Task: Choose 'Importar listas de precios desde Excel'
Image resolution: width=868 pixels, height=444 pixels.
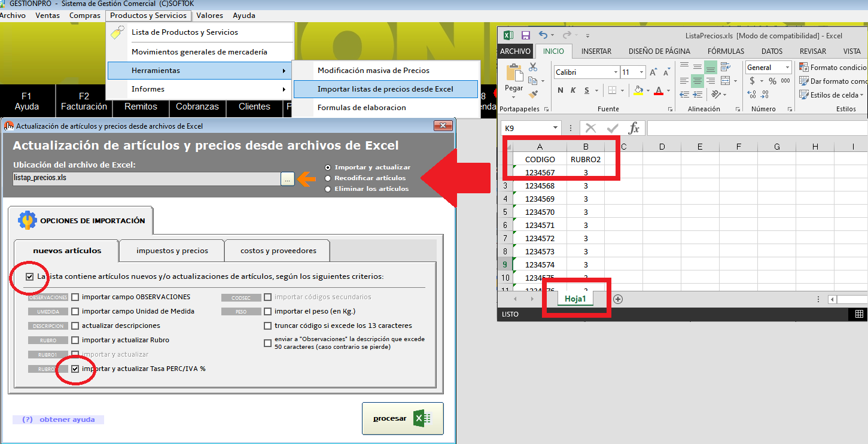Action: tap(385, 89)
